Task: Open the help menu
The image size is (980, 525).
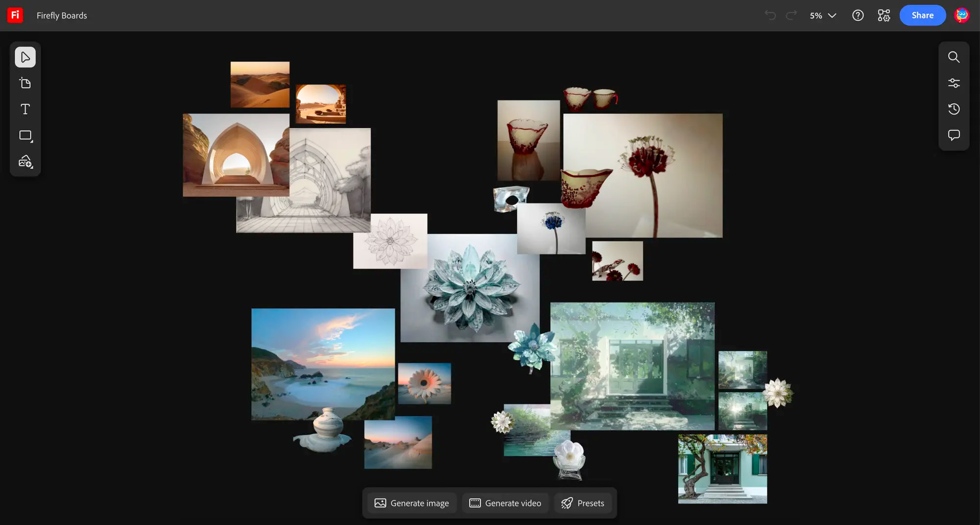Action: [x=858, y=15]
